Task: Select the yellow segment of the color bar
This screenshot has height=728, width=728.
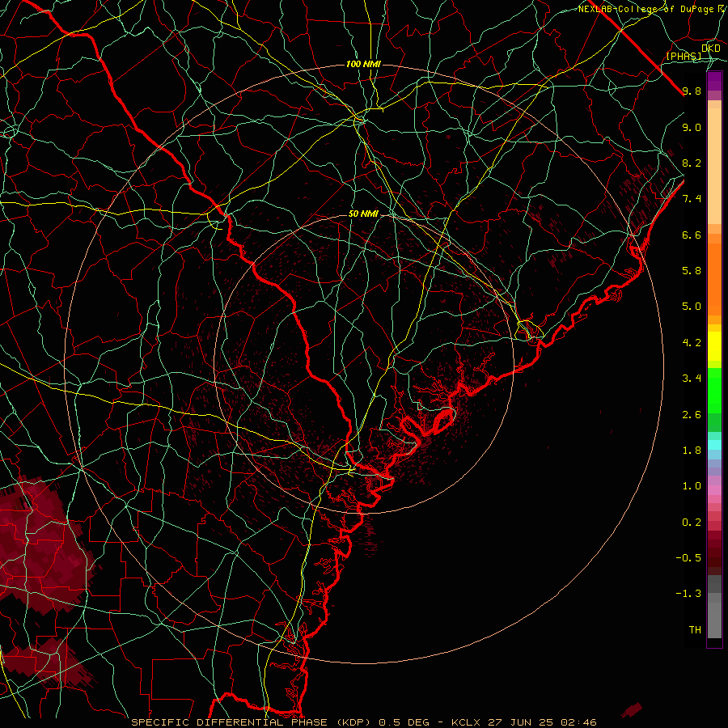Action: (x=714, y=346)
